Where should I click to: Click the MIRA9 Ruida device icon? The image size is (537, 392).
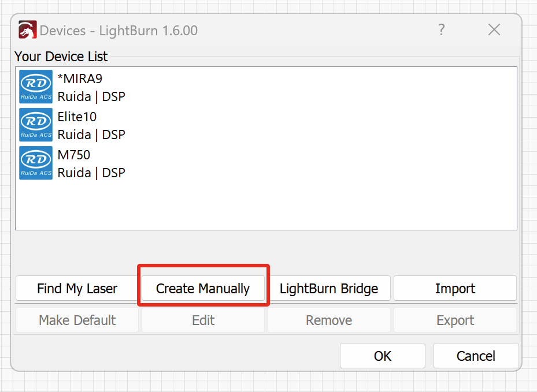36,87
